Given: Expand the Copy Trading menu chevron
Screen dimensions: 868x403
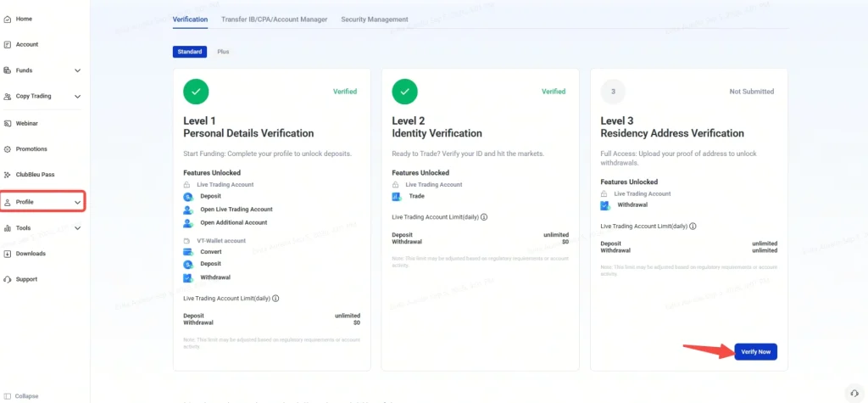Looking at the screenshot, I should (77, 97).
